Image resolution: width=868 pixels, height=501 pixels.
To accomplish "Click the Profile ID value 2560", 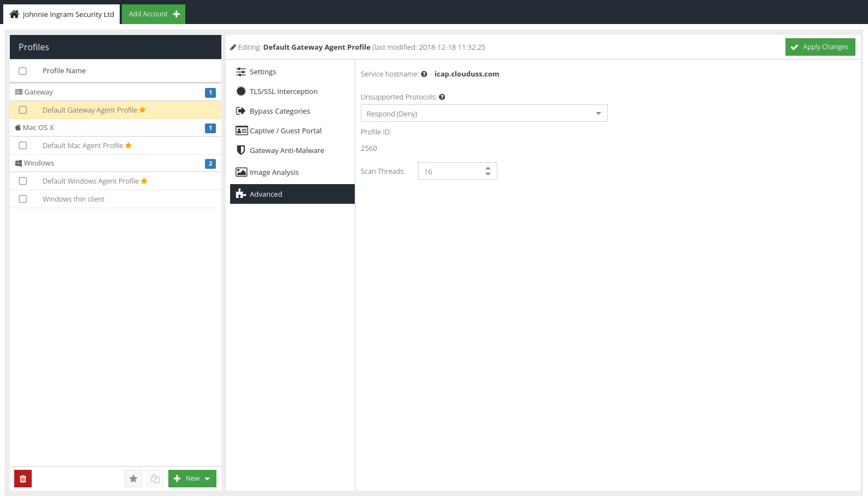I will tap(369, 149).
